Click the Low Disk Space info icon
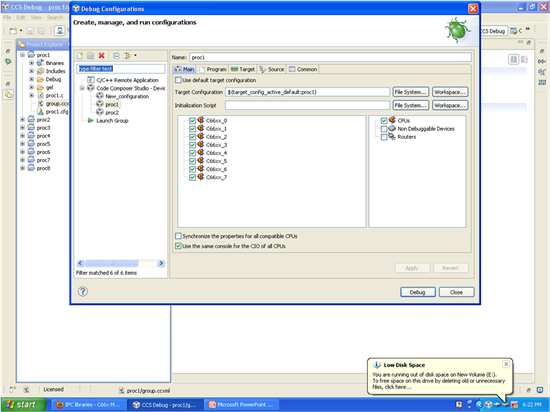Image resolution: width=550 pixels, height=412 pixels. coord(376,365)
